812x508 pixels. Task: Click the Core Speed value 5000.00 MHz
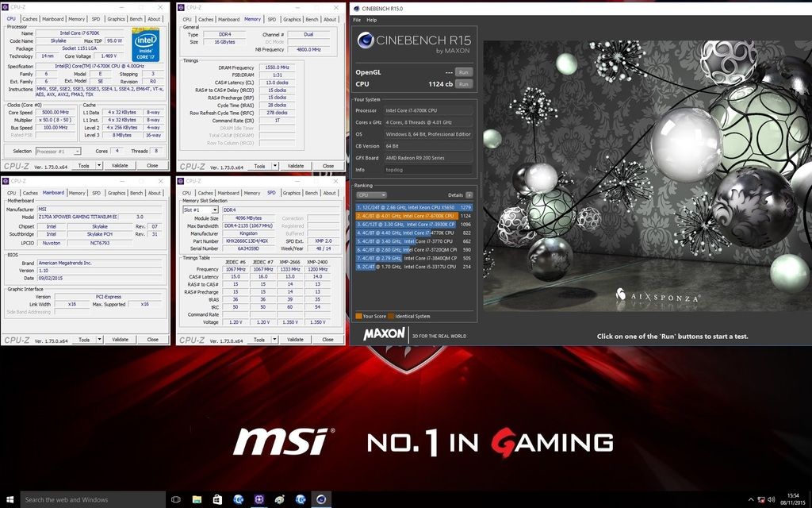(x=56, y=113)
